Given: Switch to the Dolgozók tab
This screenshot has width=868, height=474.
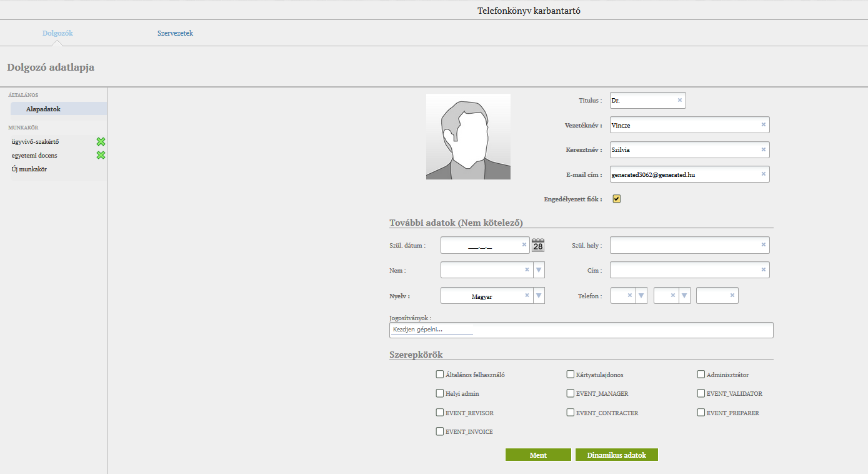Looking at the screenshot, I should (57, 33).
